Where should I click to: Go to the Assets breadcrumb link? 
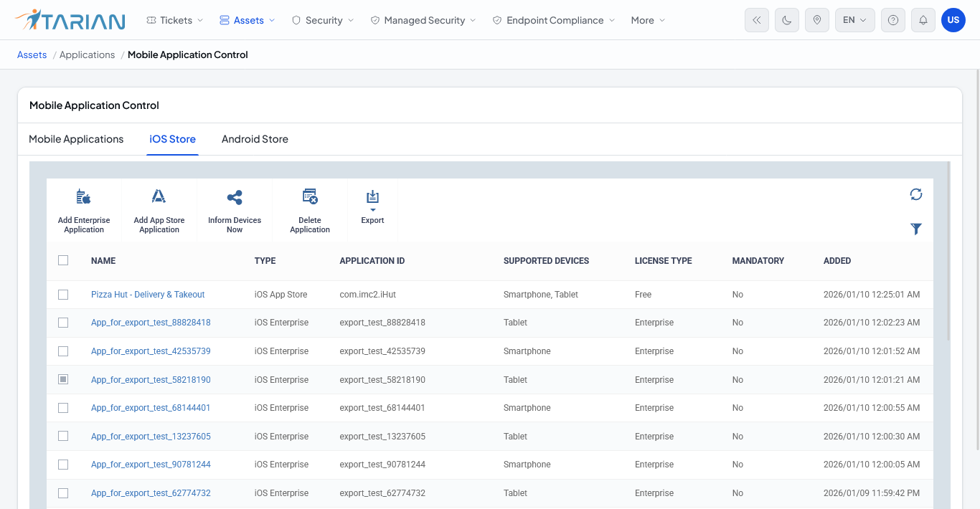[x=32, y=54]
